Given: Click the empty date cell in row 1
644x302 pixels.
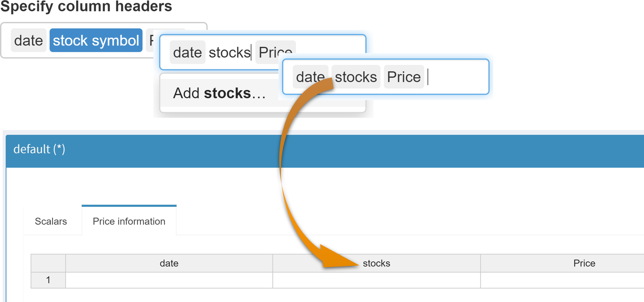Looking at the screenshot, I should pos(169,280).
